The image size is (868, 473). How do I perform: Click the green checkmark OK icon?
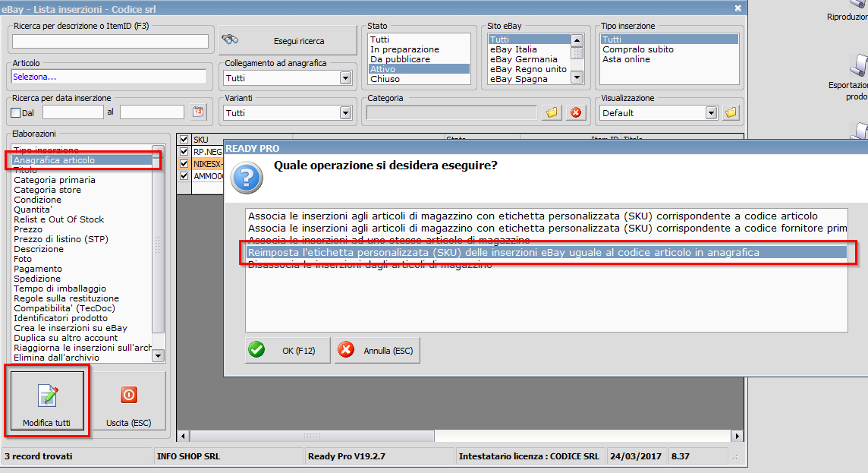(256, 350)
